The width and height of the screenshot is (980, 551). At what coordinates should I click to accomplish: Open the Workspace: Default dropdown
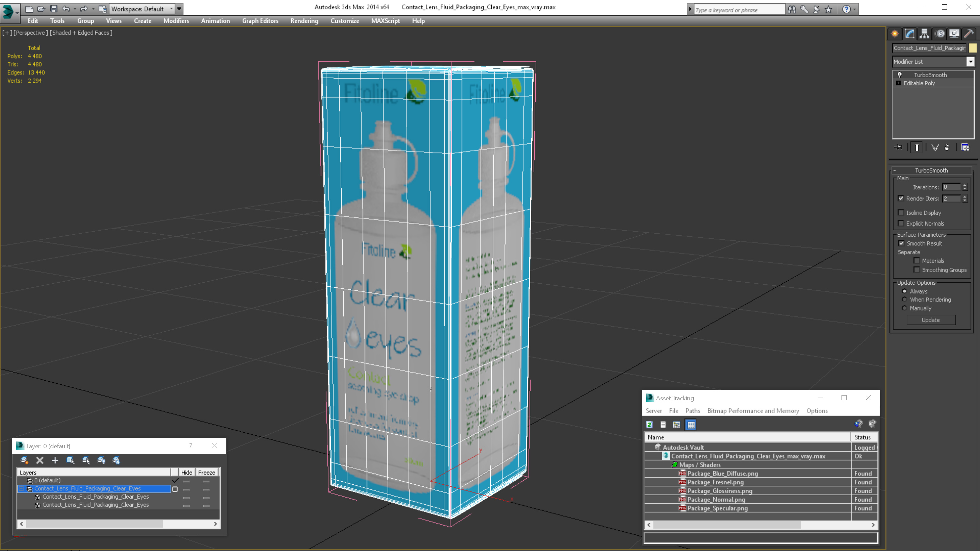pos(142,9)
